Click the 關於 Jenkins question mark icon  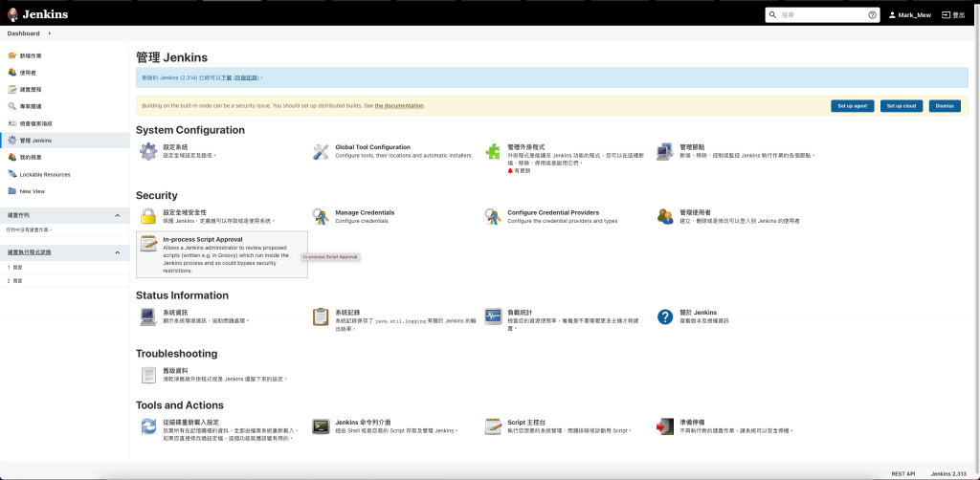pyautogui.click(x=665, y=316)
